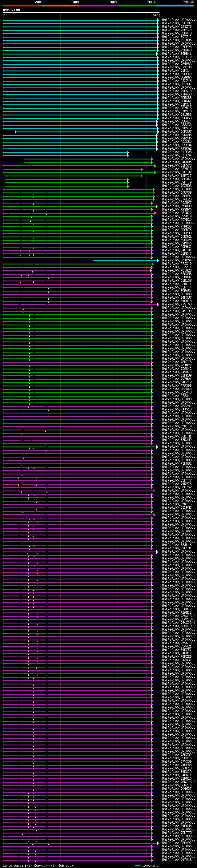The width and height of the screenshot is (197, 868).
Task: Click the UniRef100_A8MR97 label
Action: (177, 196)
